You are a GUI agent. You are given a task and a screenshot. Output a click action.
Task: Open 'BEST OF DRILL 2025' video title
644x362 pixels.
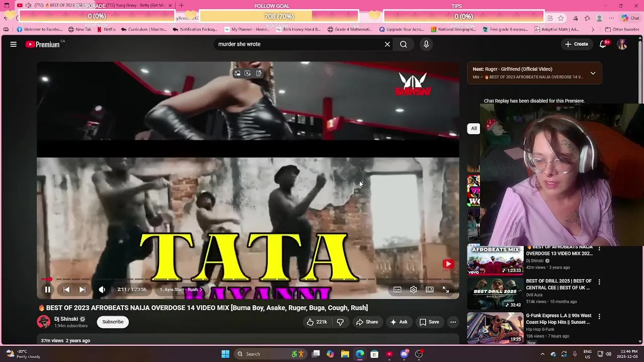point(559,284)
